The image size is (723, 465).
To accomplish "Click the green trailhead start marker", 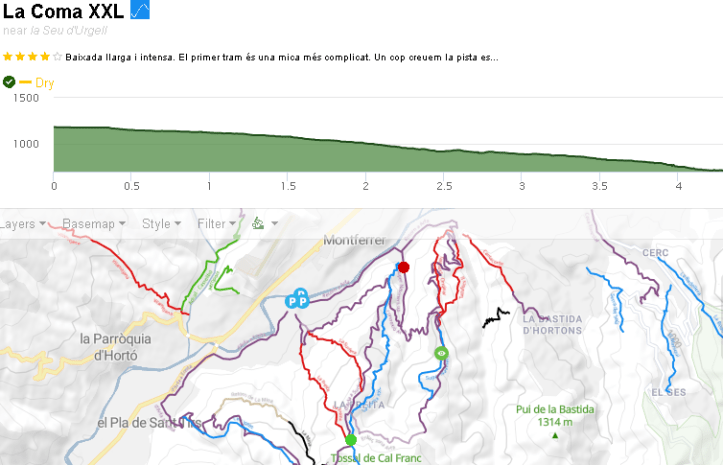I will point(351,440).
